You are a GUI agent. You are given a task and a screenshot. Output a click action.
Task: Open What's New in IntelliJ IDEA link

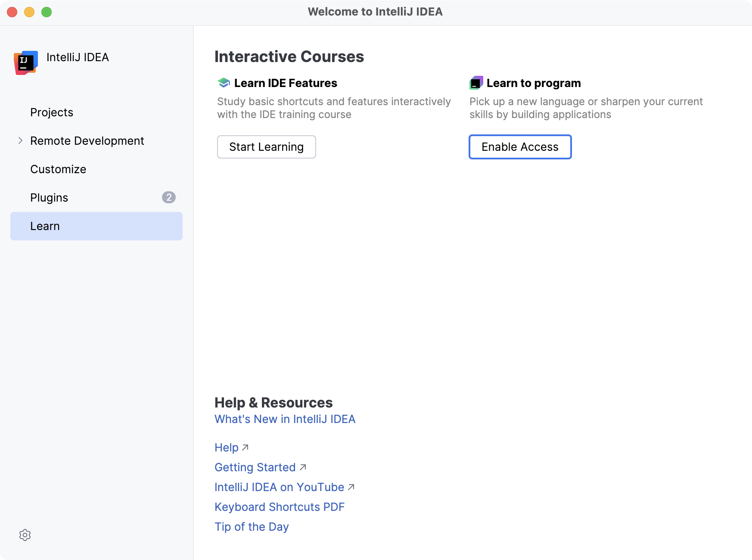[x=285, y=419]
